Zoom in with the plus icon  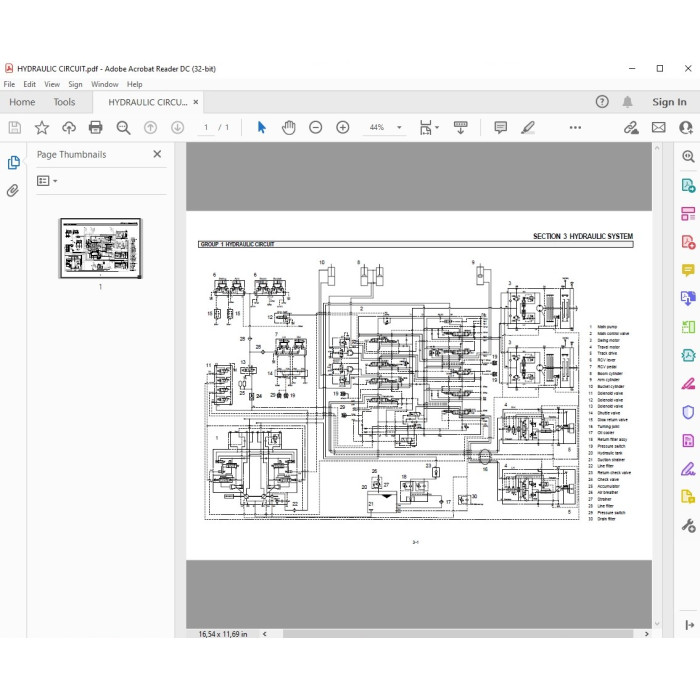(x=343, y=128)
